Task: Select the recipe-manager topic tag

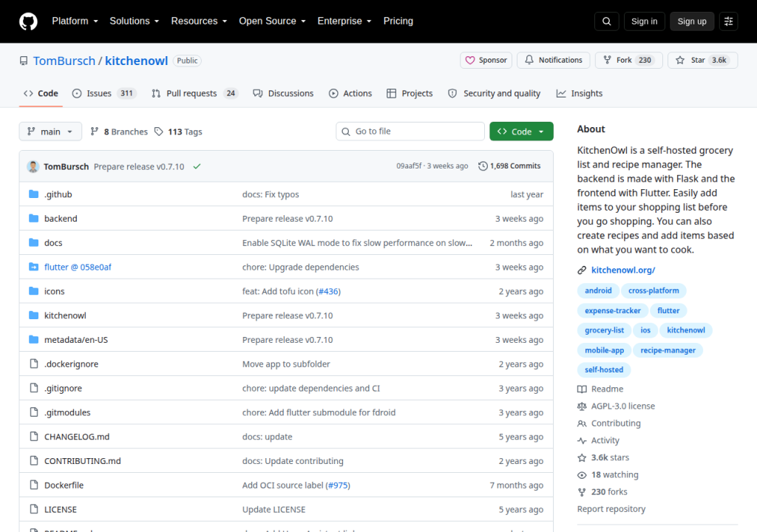Action: coord(668,350)
